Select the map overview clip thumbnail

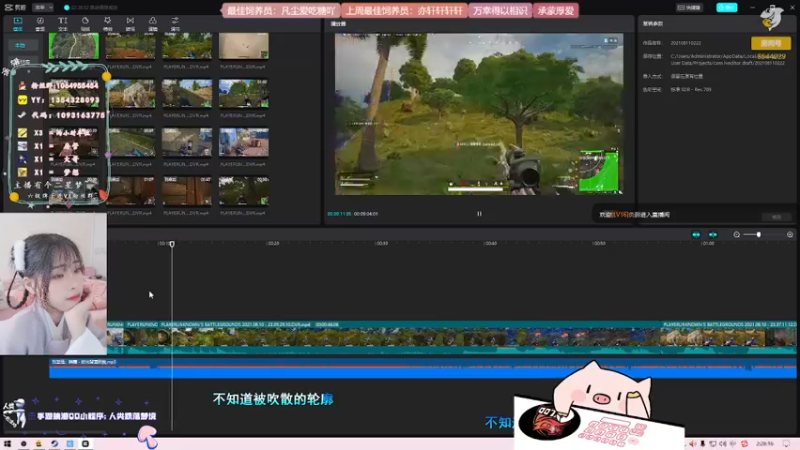point(74,46)
